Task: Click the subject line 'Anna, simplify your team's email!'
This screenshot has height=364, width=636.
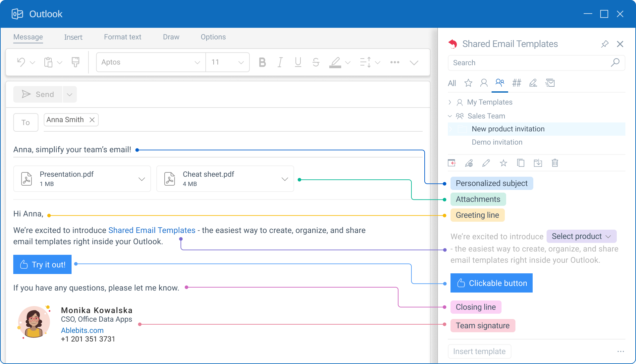Action: pos(72,150)
